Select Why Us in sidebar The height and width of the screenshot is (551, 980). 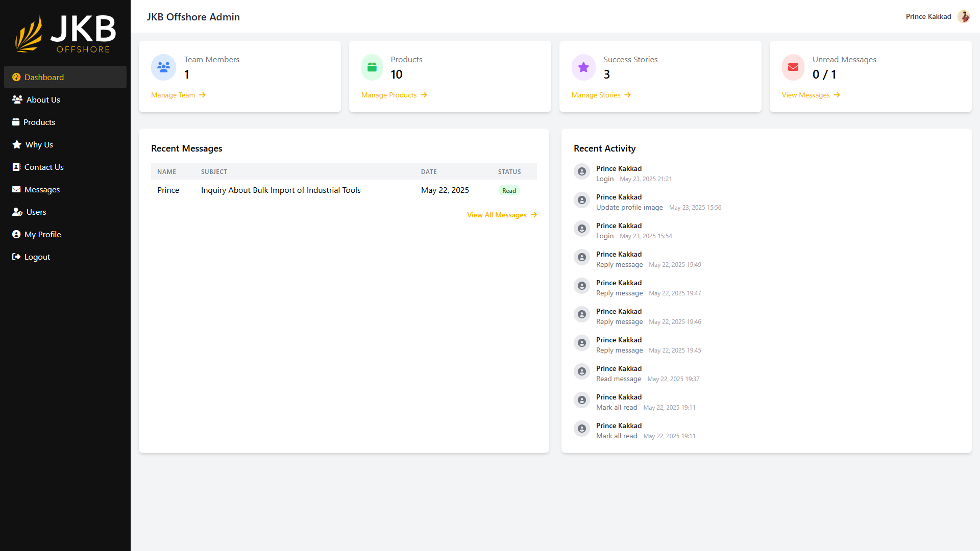39,144
